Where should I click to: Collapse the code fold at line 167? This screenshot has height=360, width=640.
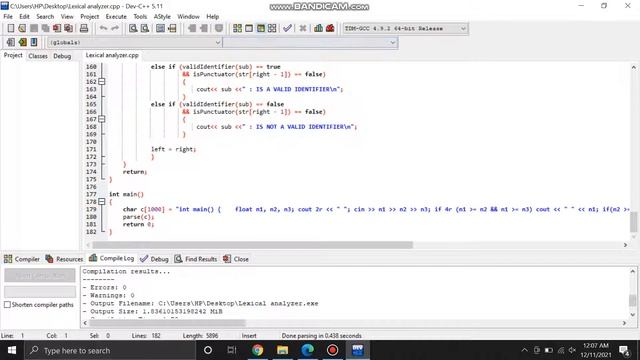click(x=102, y=119)
